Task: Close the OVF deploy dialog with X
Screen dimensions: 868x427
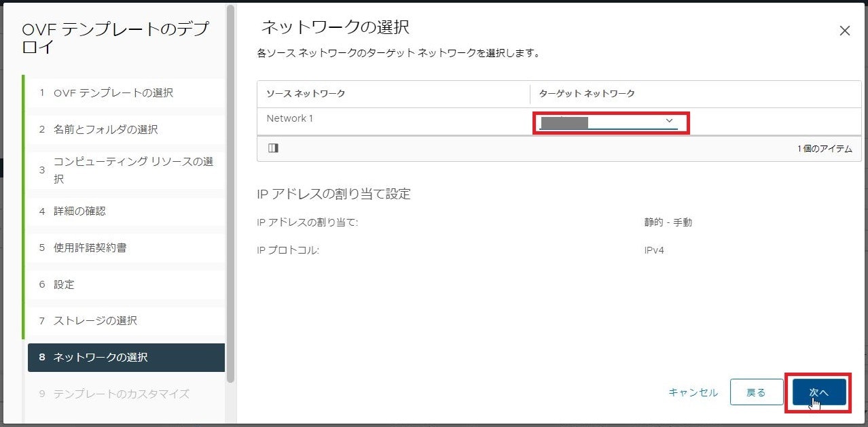Action: pos(844,31)
